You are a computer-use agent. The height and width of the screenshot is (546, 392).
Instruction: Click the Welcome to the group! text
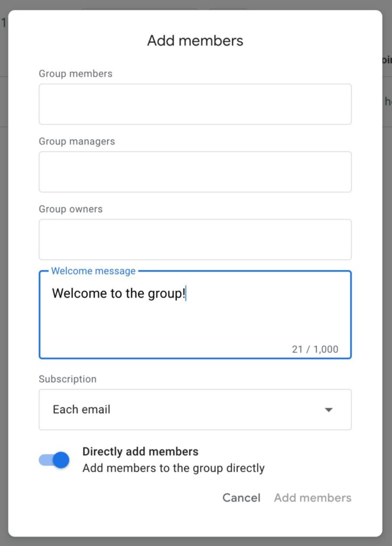tap(118, 293)
